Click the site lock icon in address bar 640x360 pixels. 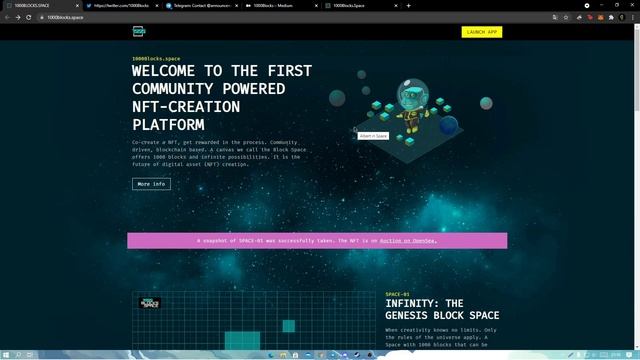tap(42, 18)
